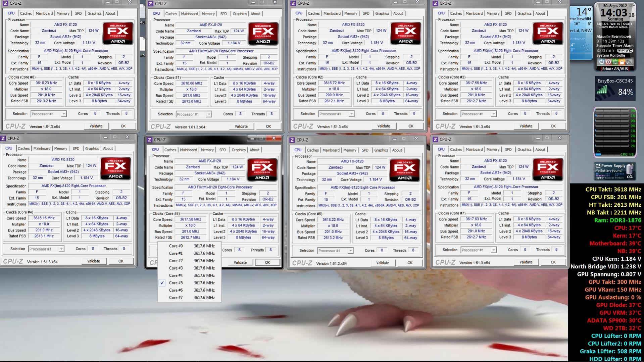The image size is (644, 362).
Task: Open Selection dropdown in Core #2 window
Action: pos(336,114)
